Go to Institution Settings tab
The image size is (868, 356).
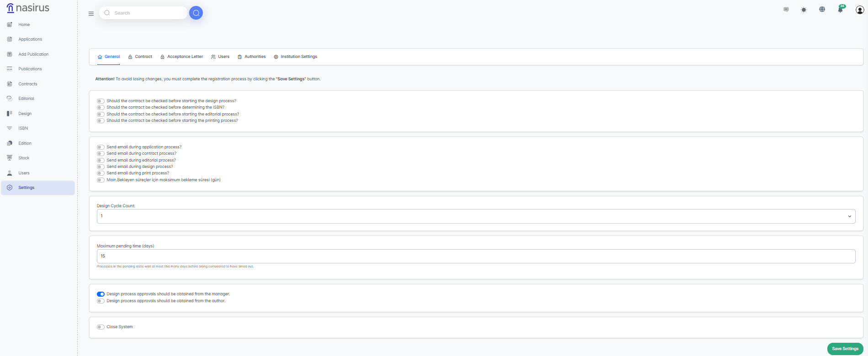296,57
